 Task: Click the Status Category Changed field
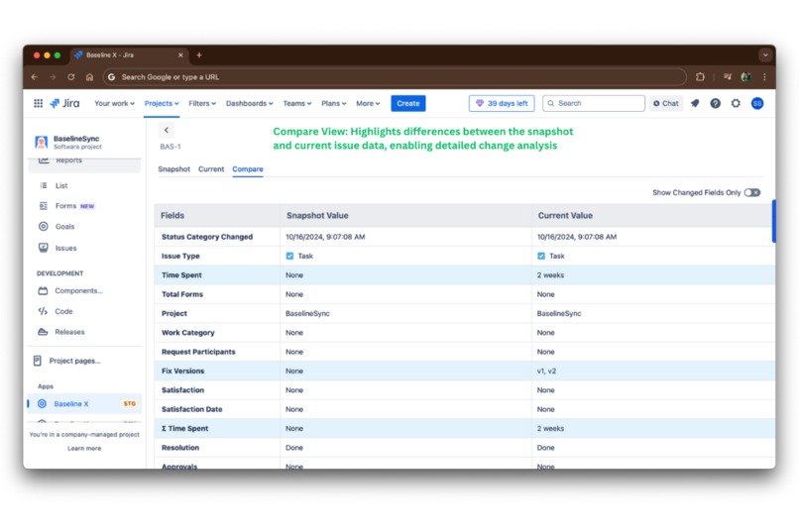[207, 237]
